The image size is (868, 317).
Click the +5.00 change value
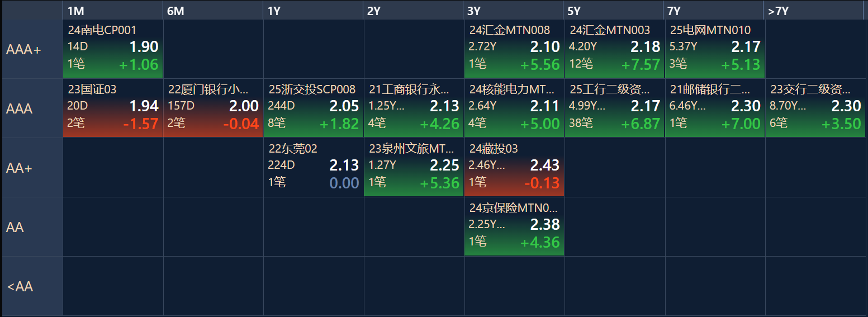coord(540,124)
